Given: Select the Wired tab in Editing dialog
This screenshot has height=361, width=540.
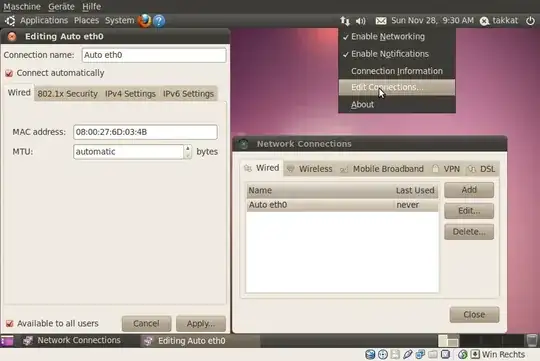Looking at the screenshot, I should click(x=19, y=93).
